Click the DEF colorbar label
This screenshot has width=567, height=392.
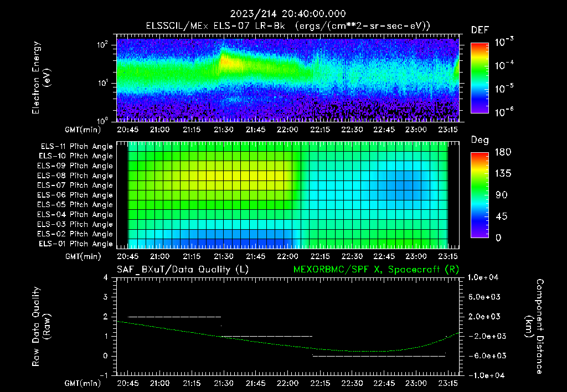(480, 30)
